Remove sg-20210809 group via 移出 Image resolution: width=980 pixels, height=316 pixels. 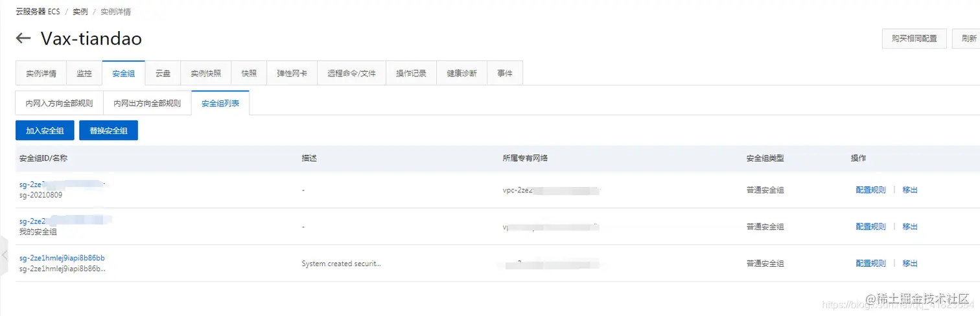(910, 190)
